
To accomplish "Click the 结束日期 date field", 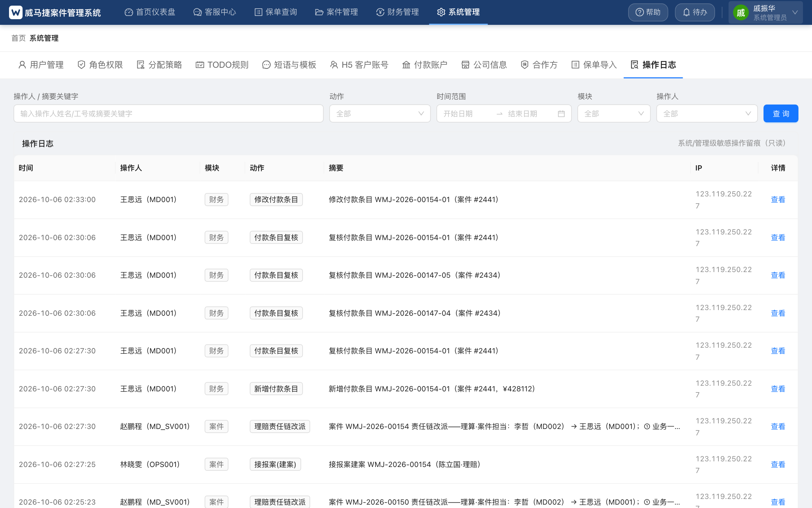I will pos(530,114).
